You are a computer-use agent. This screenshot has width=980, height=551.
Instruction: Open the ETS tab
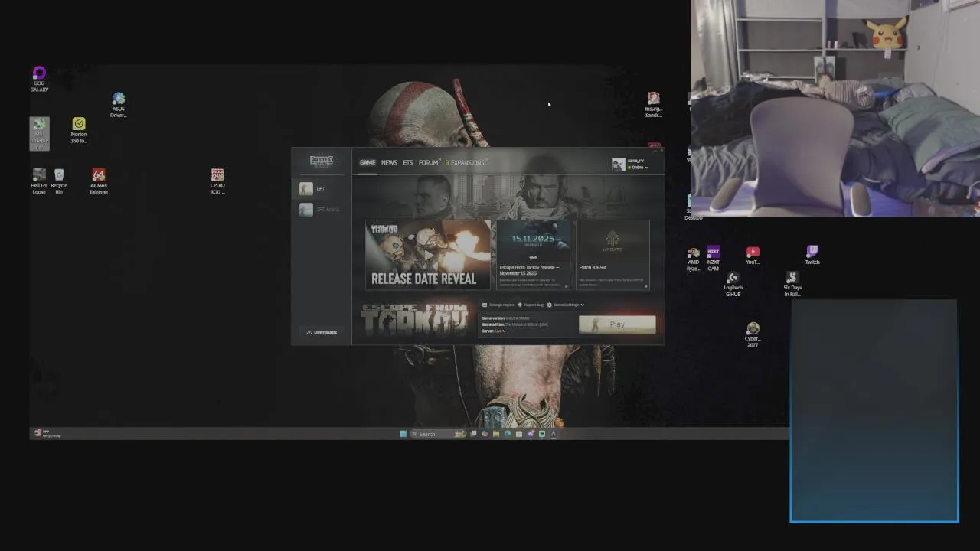coord(408,162)
